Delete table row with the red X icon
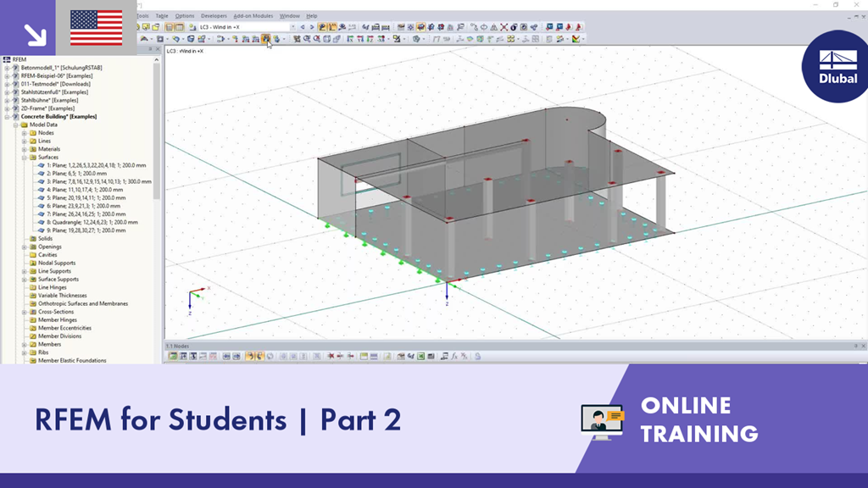Image resolution: width=868 pixels, height=488 pixels. pyautogui.click(x=331, y=357)
